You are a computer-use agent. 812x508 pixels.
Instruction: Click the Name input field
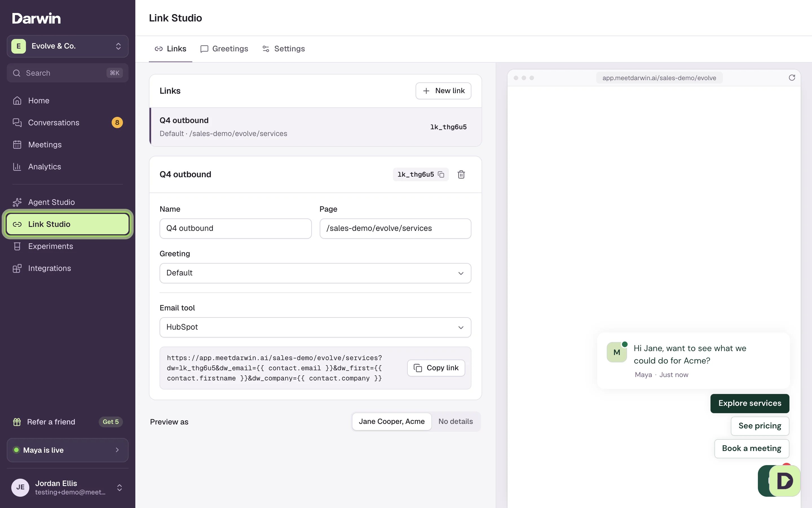pyautogui.click(x=235, y=229)
